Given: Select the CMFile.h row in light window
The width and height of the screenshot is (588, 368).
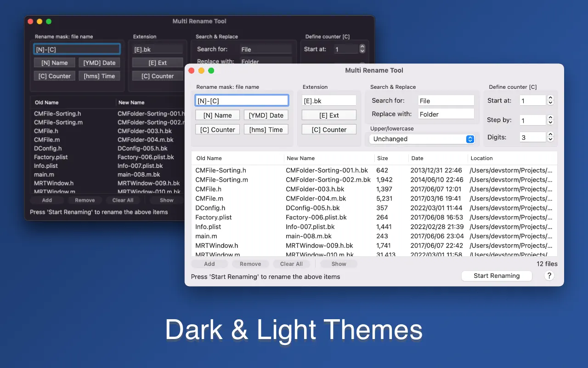Looking at the screenshot, I should tap(374, 189).
